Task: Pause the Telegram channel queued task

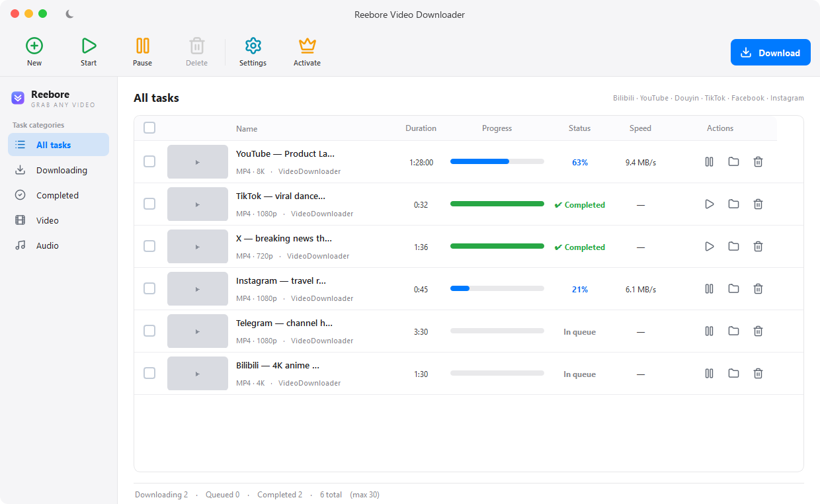Action: coord(710,331)
